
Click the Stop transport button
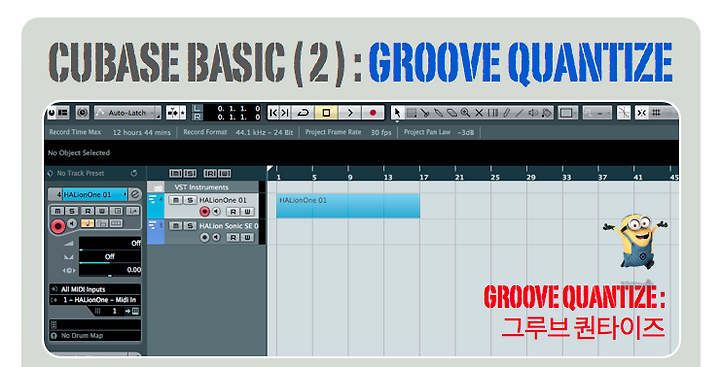click(x=326, y=113)
